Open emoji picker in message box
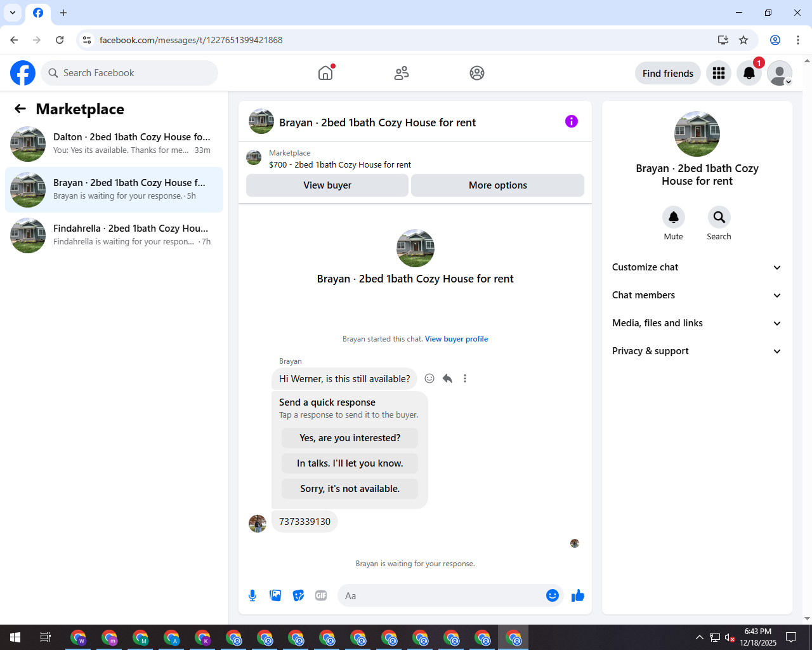The image size is (812, 650). (553, 595)
